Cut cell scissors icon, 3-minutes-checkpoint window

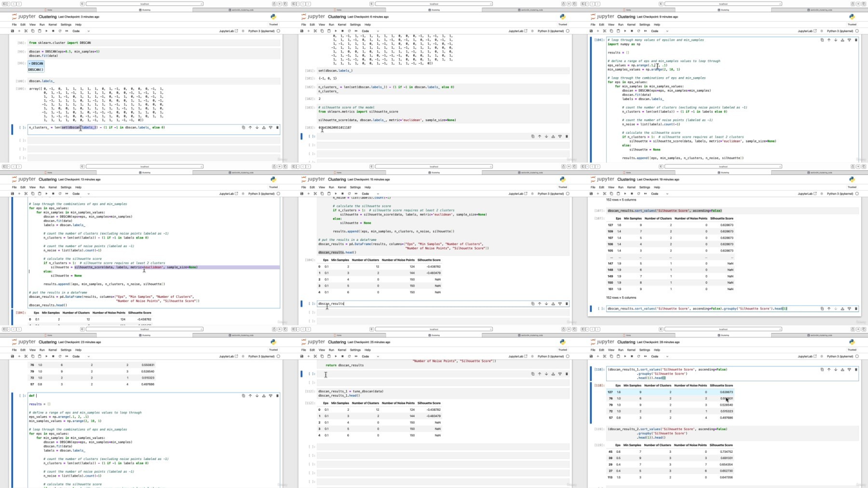coord(26,31)
